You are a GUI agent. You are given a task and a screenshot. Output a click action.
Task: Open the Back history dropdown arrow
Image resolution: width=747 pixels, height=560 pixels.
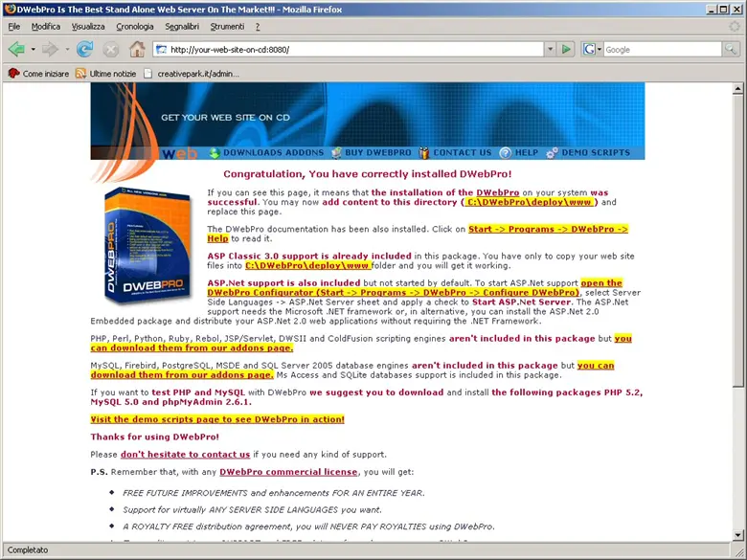coord(33,49)
